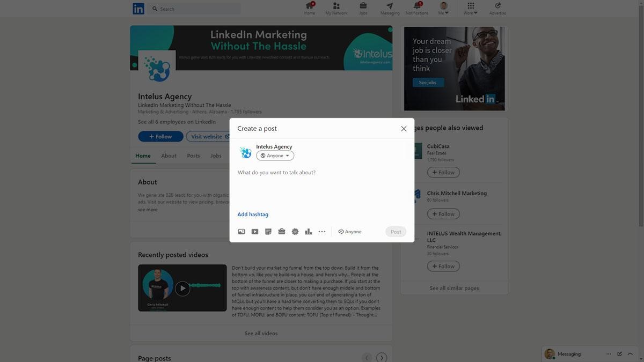Click the Add hashtag link
The height and width of the screenshot is (362, 644).
point(253,214)
